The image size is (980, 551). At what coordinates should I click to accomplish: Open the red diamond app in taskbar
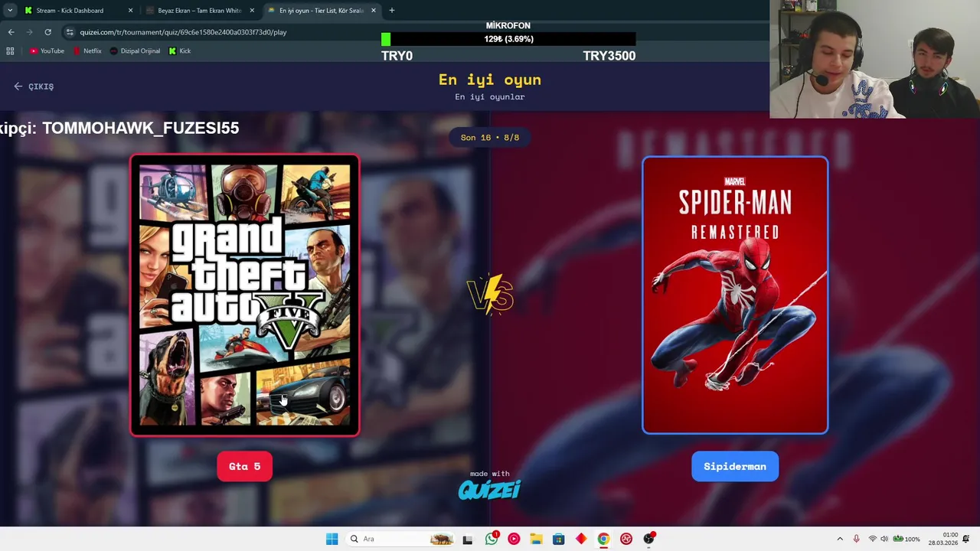pos(581,539)
